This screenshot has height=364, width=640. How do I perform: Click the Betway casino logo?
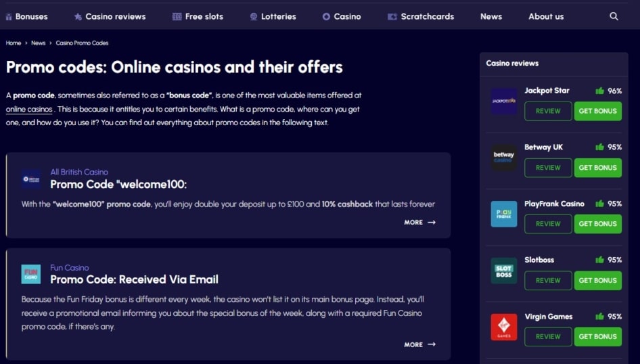504,158
